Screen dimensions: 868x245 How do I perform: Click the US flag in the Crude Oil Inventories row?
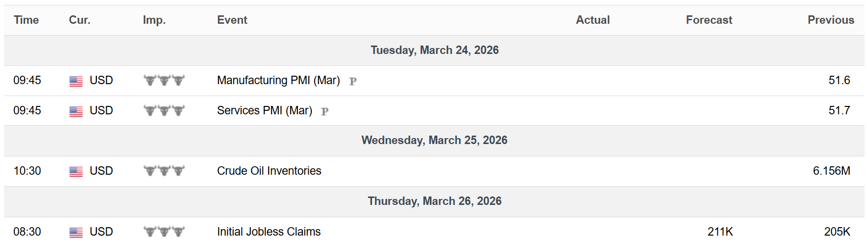[76, 171]
